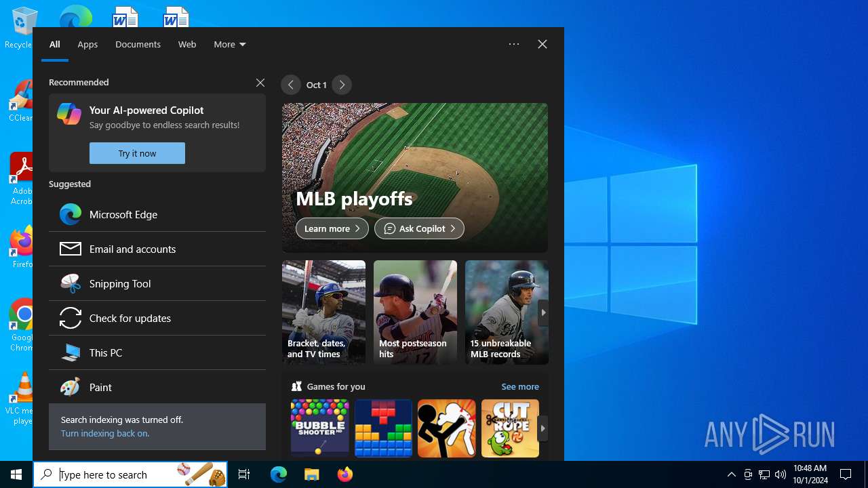Switch to the Apps tab
868x488 pixels.
pos(87,44)
